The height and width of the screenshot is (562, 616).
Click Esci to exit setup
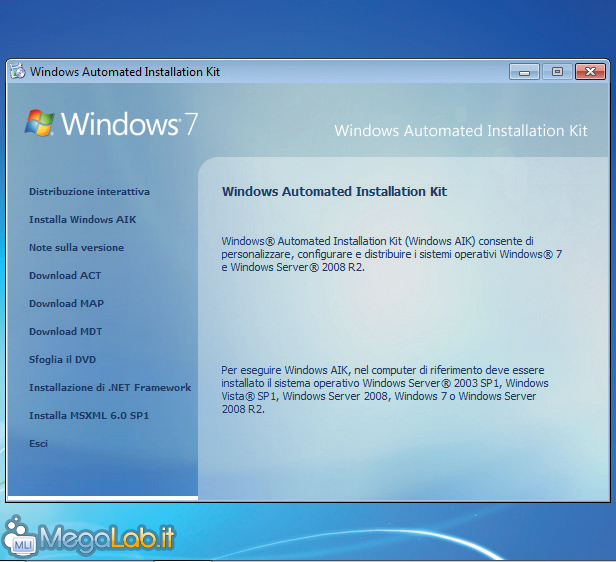tap(38, 444)
